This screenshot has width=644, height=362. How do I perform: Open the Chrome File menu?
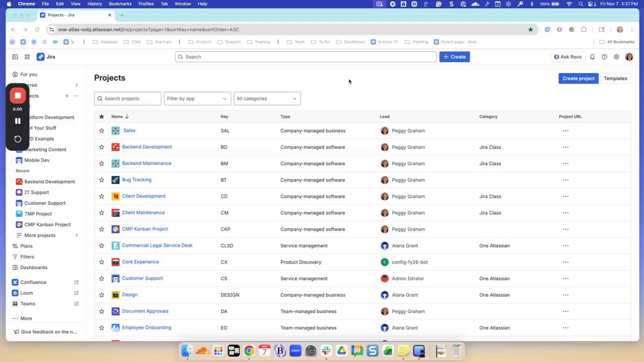point(45,4)
